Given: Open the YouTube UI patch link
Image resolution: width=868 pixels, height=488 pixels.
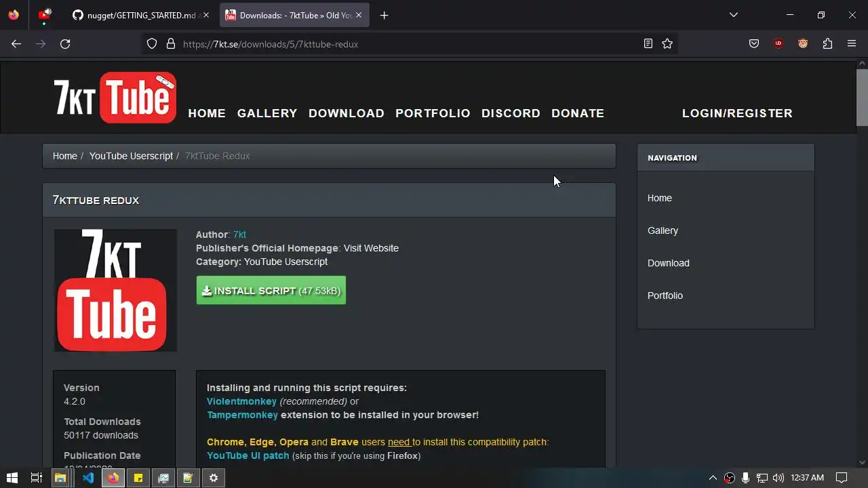Looking at the screenshot, I should click(x=248, y=455).
